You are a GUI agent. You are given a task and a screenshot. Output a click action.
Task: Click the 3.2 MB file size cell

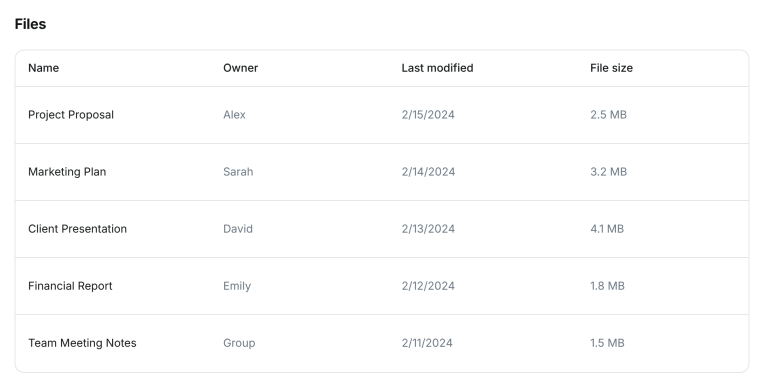(608, 172)
